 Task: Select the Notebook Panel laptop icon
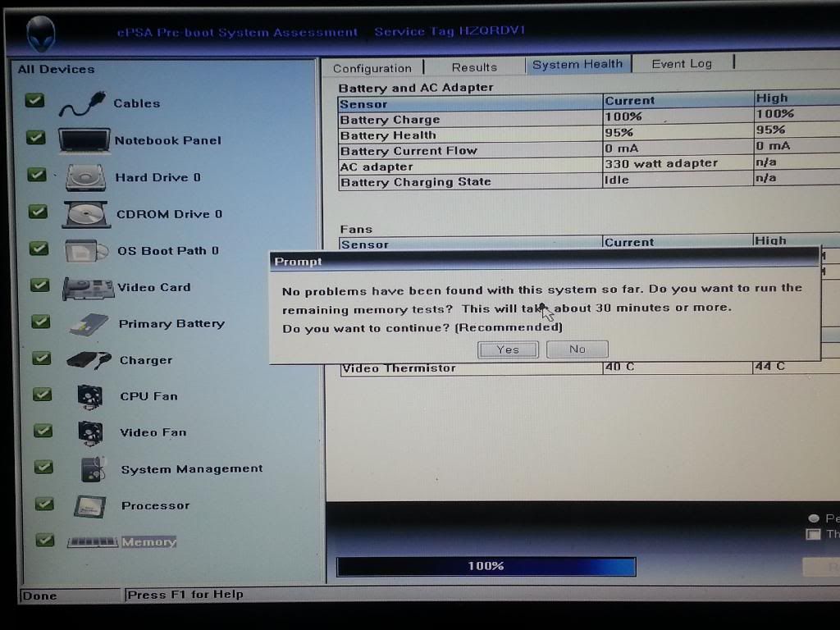(84, 140)
